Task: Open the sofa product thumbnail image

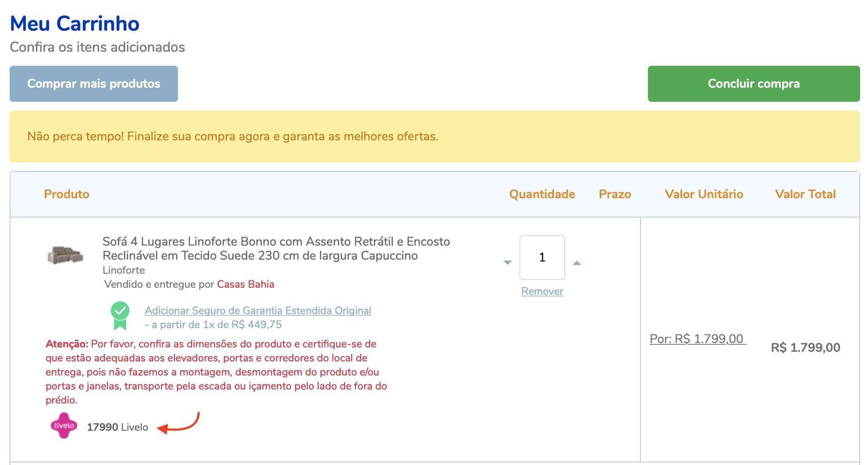Action: click(x=65, y=255)
